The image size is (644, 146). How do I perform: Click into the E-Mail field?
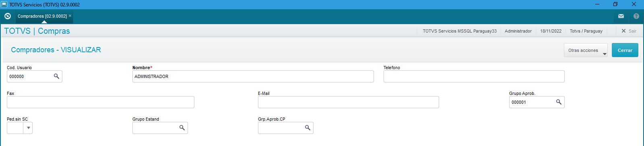point(349,102)
